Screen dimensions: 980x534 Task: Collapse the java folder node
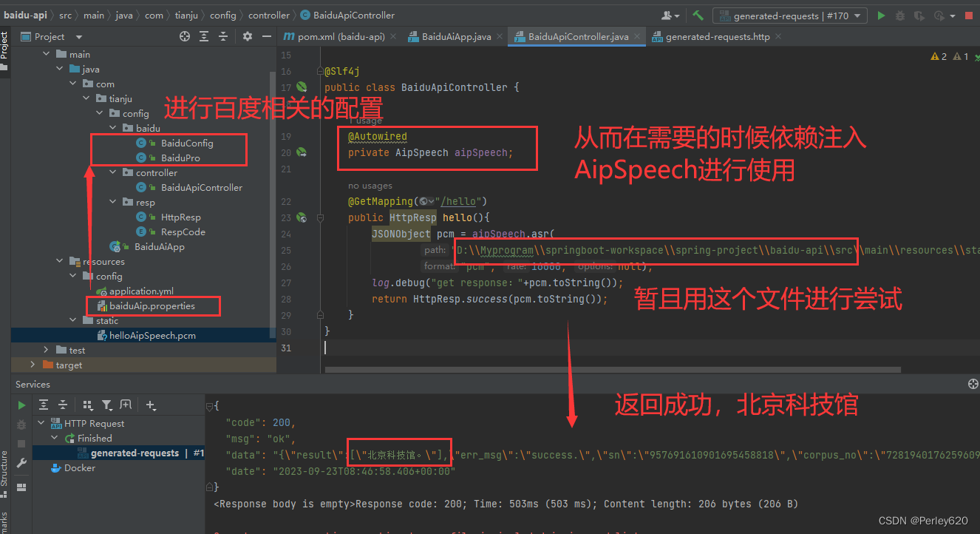coord(59,69)
